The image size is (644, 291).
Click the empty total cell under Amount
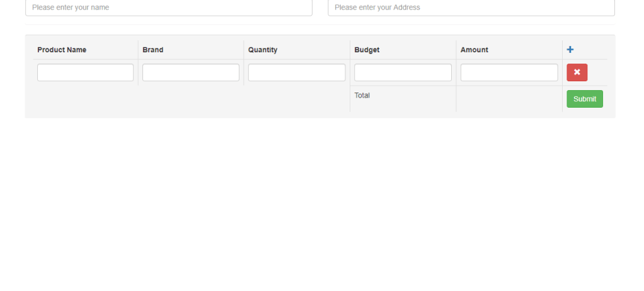click(509, 99)
